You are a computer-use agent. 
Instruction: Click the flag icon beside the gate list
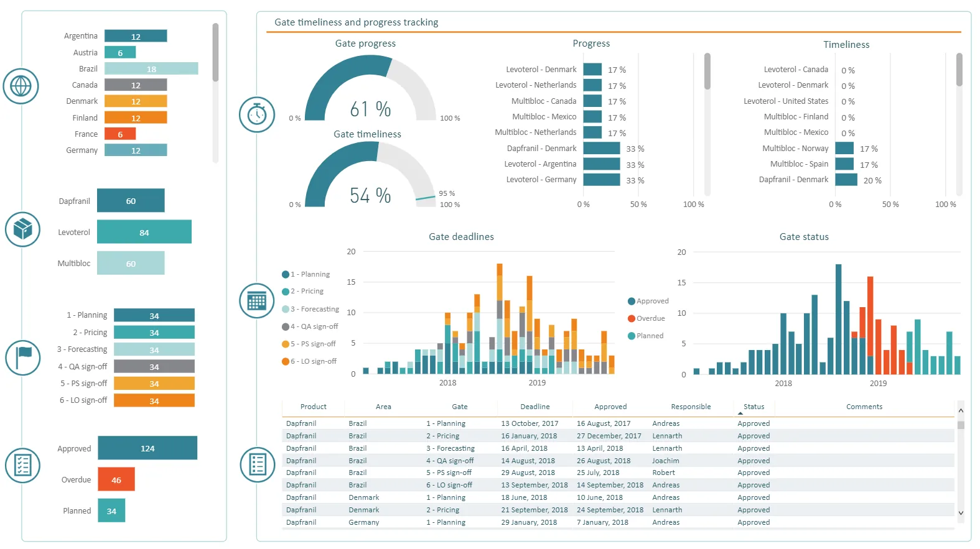tap(23, 358)
